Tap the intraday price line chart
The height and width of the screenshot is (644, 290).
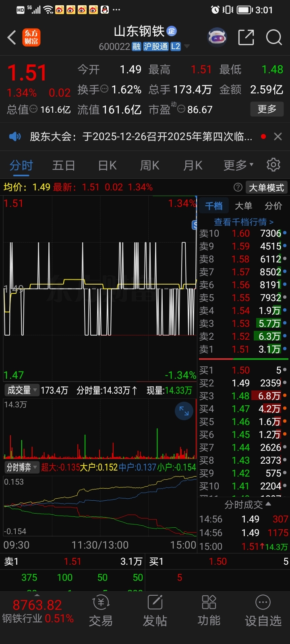pos(100,289)
